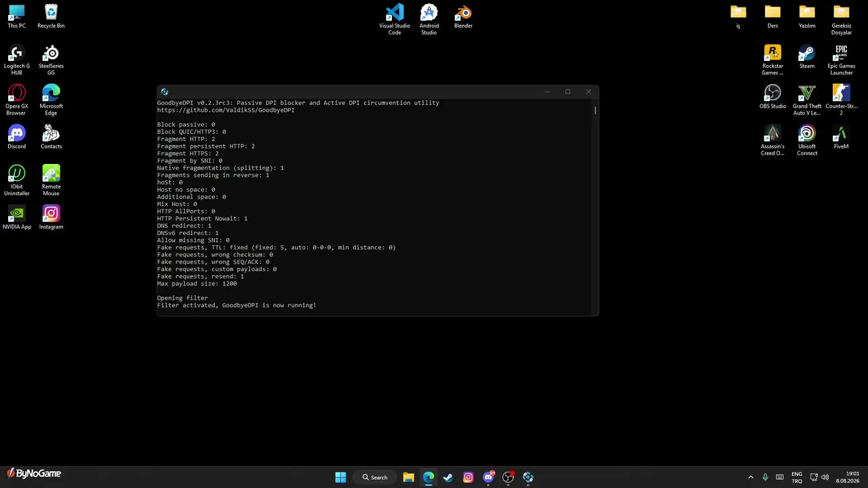
Task: Select the OBS Studio desktop shortcut
Action: pos(772,97)
